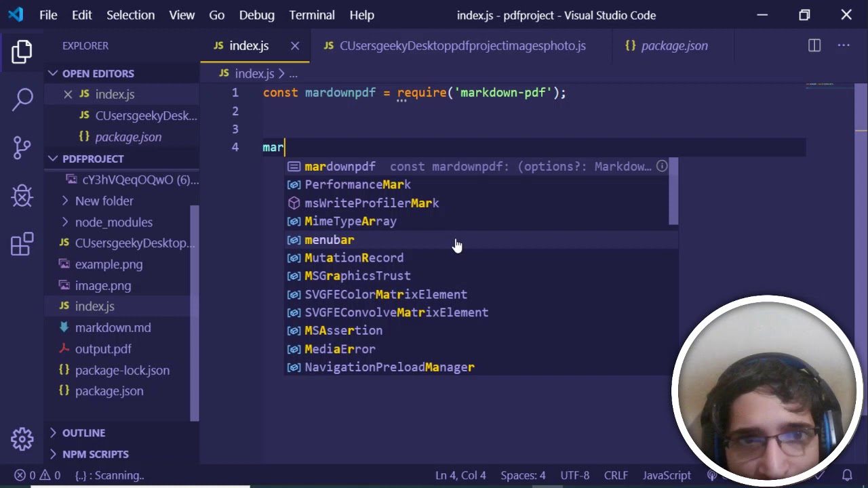Screen dimensions: 868x488
Task: Close the index.js editor tab
Action: pyautogui.click(x=295, y=45)
